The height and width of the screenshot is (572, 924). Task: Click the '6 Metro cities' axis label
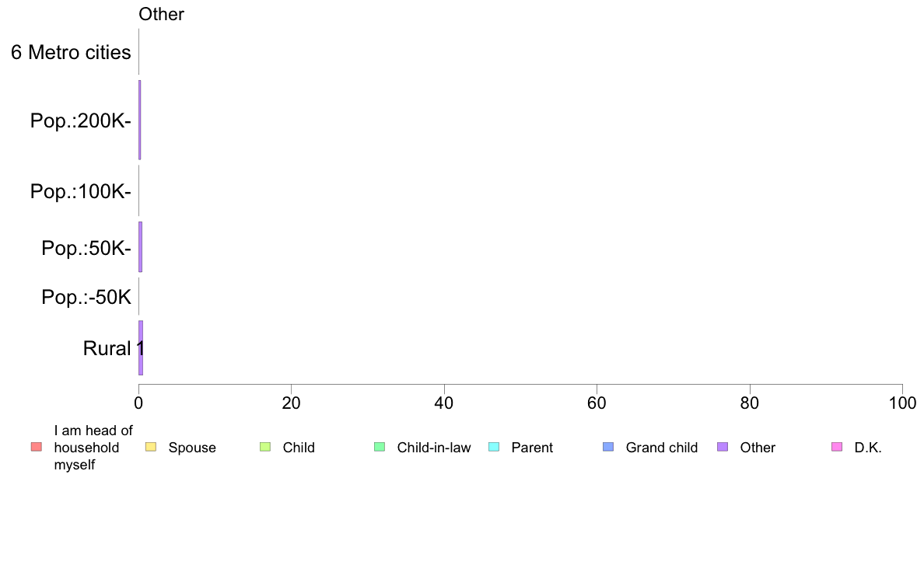pos(71,52)
